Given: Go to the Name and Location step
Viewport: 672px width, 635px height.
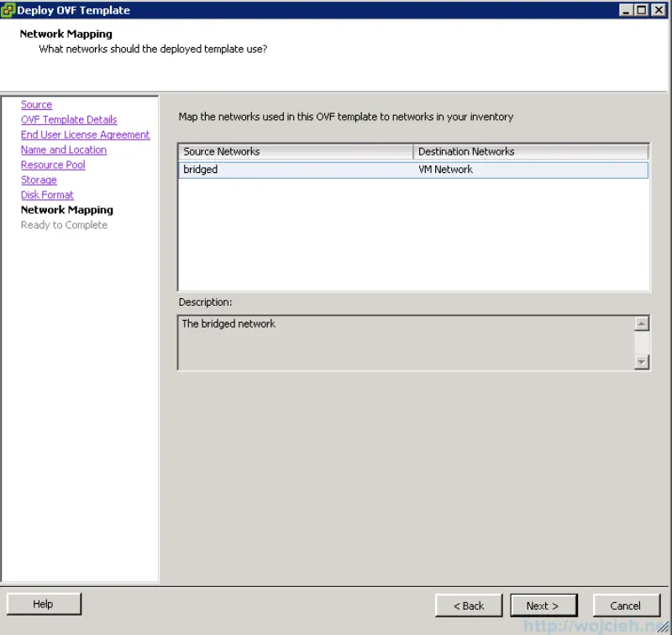Looking at the screenshot, I should point(63,150).
